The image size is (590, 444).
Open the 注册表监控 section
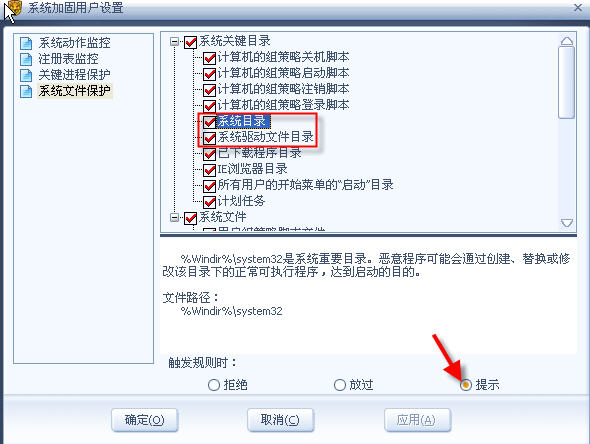[68, 59]
